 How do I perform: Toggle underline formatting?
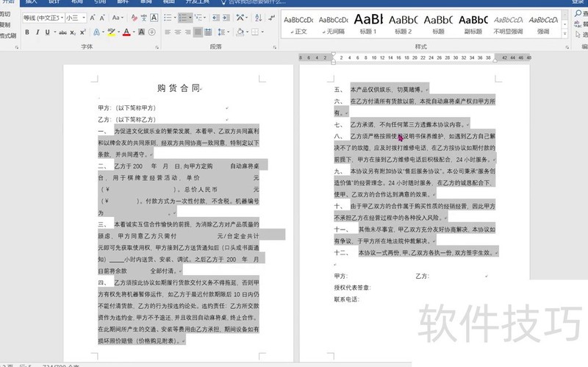47,32
